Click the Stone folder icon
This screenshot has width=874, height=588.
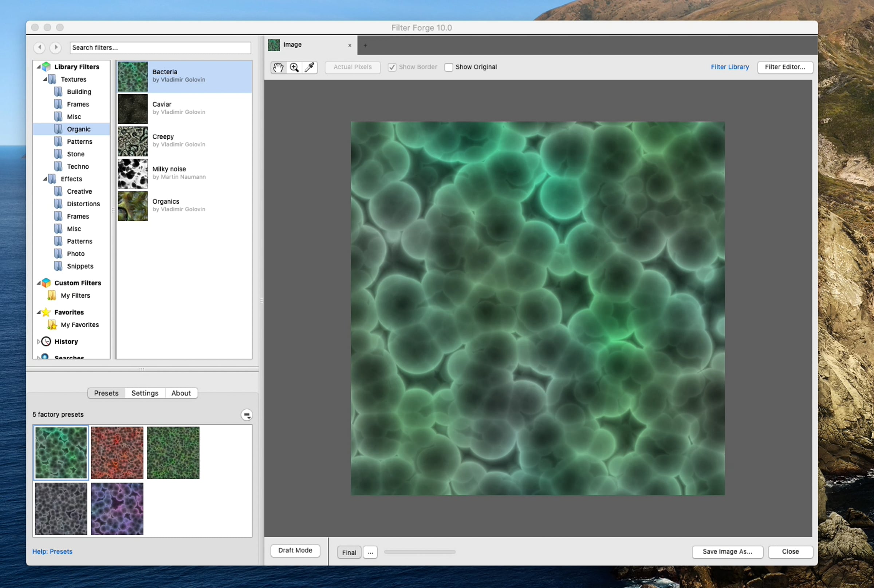pos(58,154)
